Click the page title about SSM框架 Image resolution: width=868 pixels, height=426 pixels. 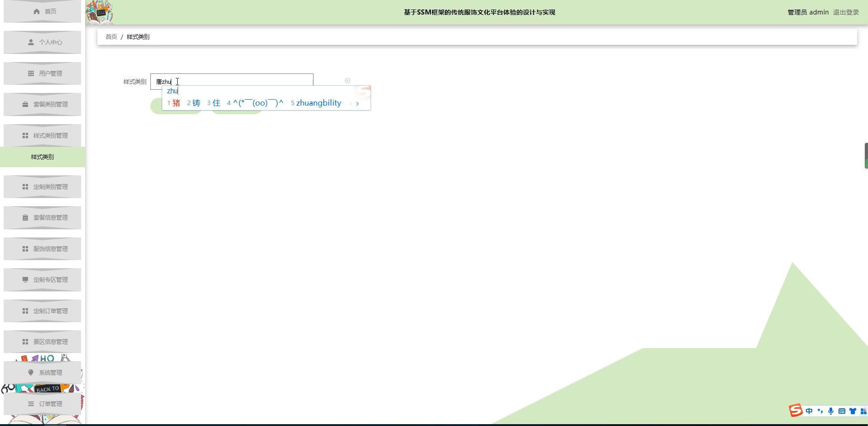tap(479, 12)
